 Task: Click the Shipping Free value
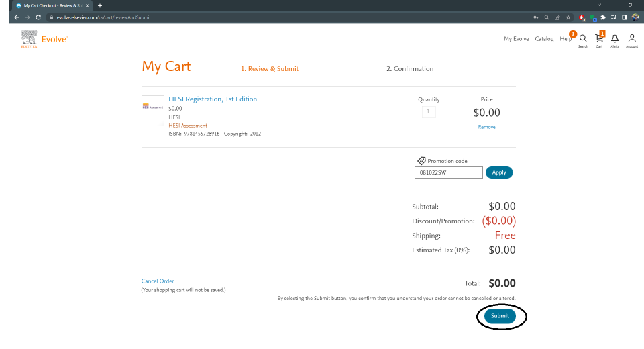tap(505, 236)
